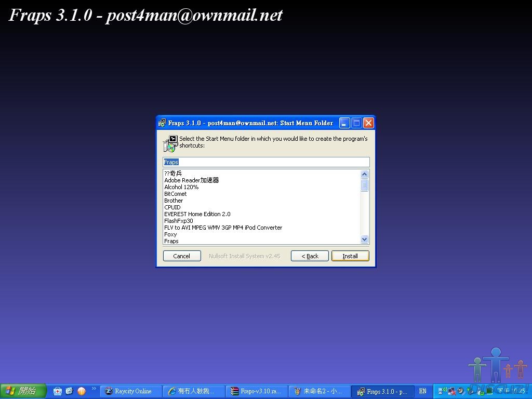
Task: Click the orange globe quick launch icon
Action: click(x=82, y=391)
